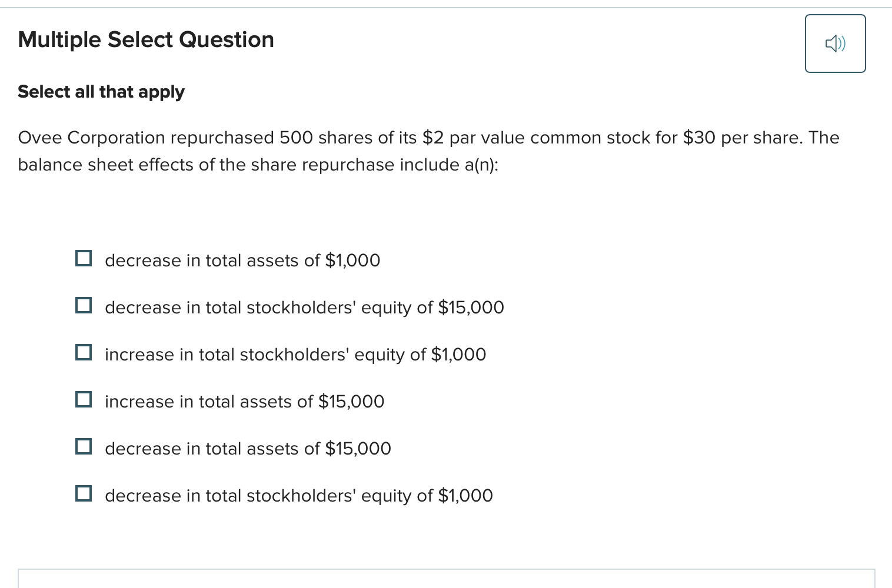This screenshot has height=588, width=892.
Task: Check 'decrease in total stockholders' equity of $15,000'
Action: [x=84, y=305]
